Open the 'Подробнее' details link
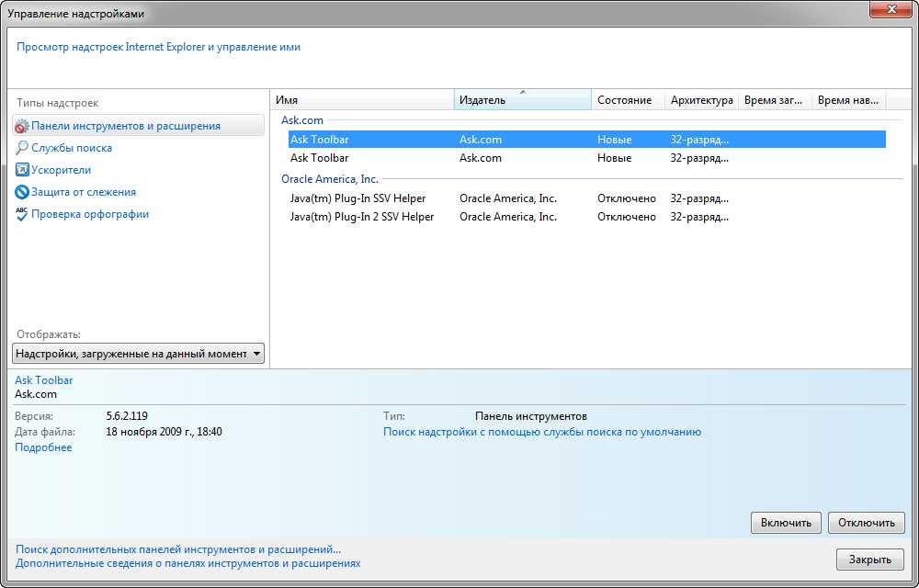Viewport: 919px width, 588px height. (43, 447)
